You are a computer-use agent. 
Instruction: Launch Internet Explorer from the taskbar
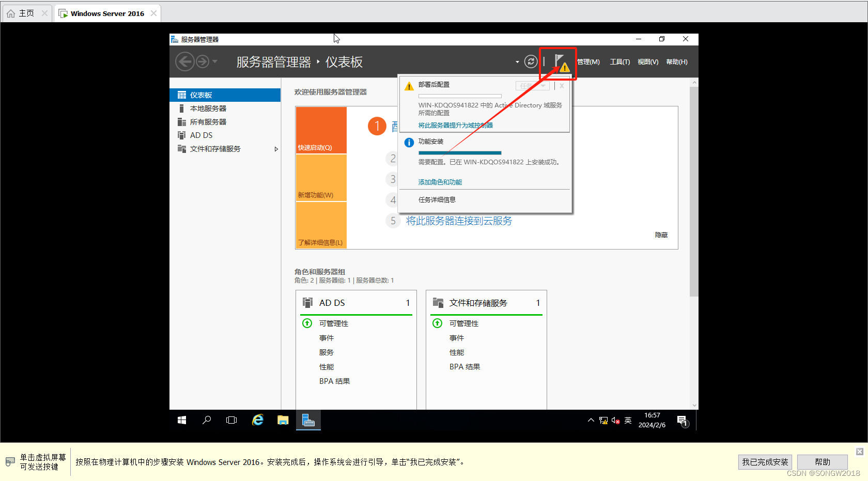[x=257, y=420]
